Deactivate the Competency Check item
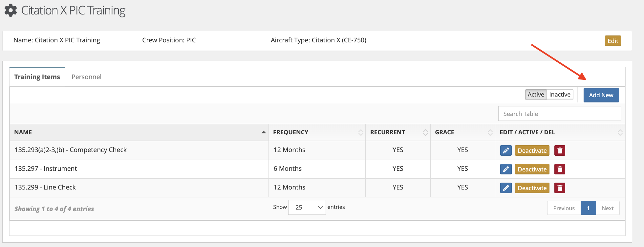 click(532, 150)
